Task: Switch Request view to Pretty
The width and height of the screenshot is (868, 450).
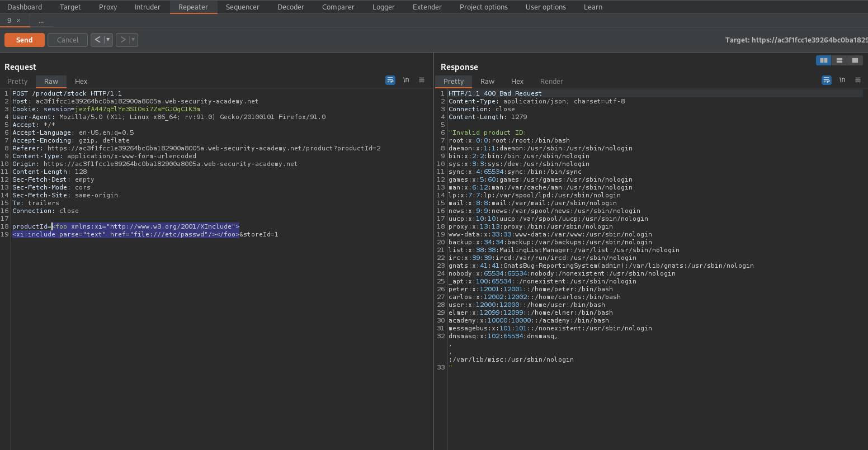Action: coord(17,81)
